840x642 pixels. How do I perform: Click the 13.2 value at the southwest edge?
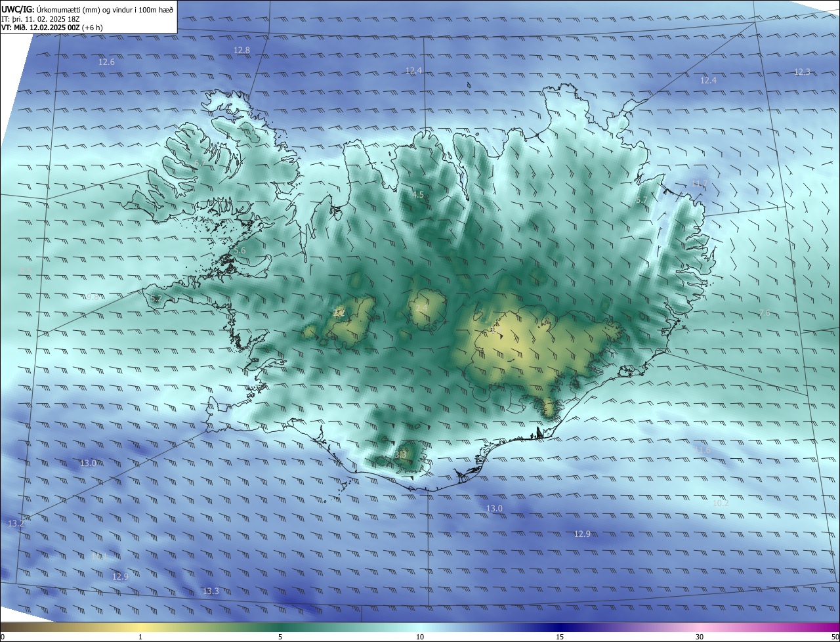(x=16, y=524)
